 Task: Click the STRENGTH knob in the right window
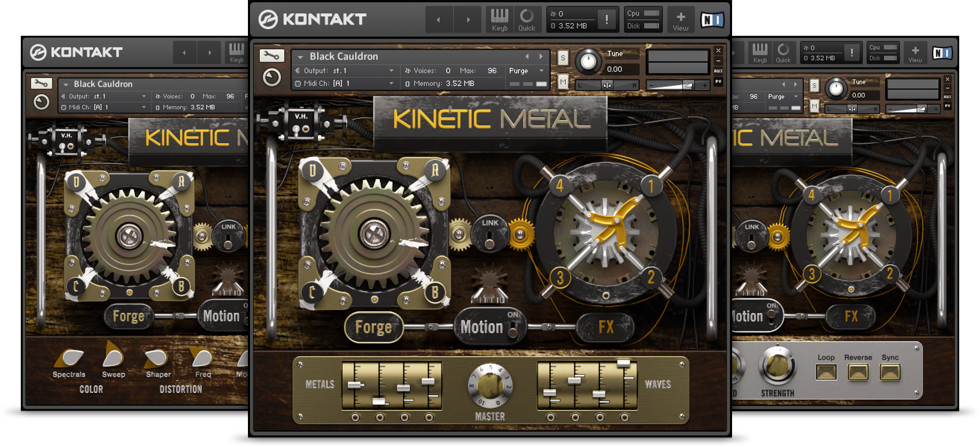coord(777,366)
